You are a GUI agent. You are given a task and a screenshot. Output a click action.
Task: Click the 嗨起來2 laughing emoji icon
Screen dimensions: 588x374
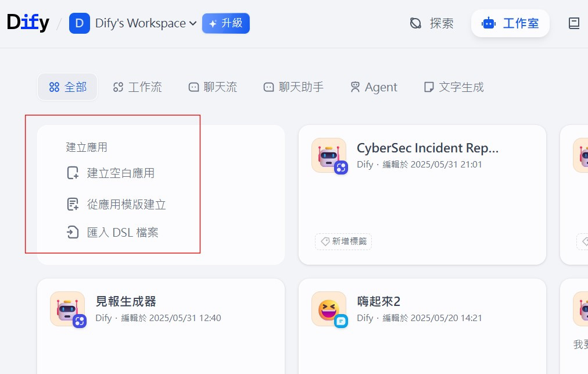pyautogui.click(x=328, y=309)
